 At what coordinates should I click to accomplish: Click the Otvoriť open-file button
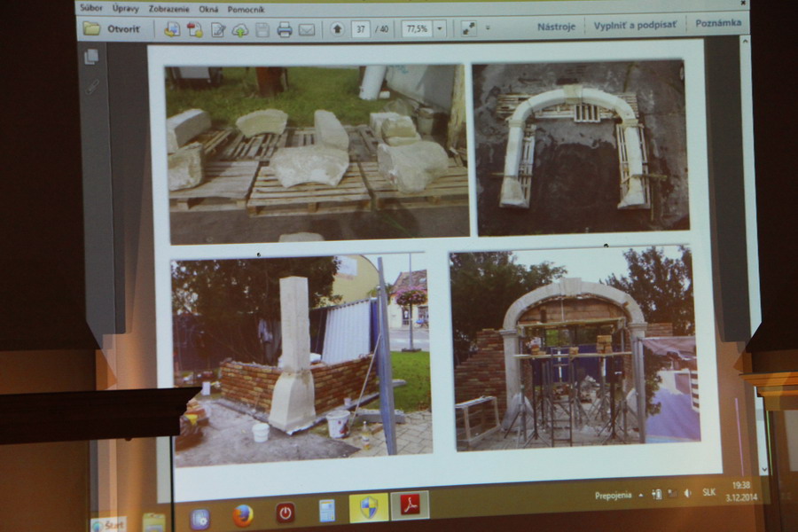pyautogui.click(x=112, y=28)
